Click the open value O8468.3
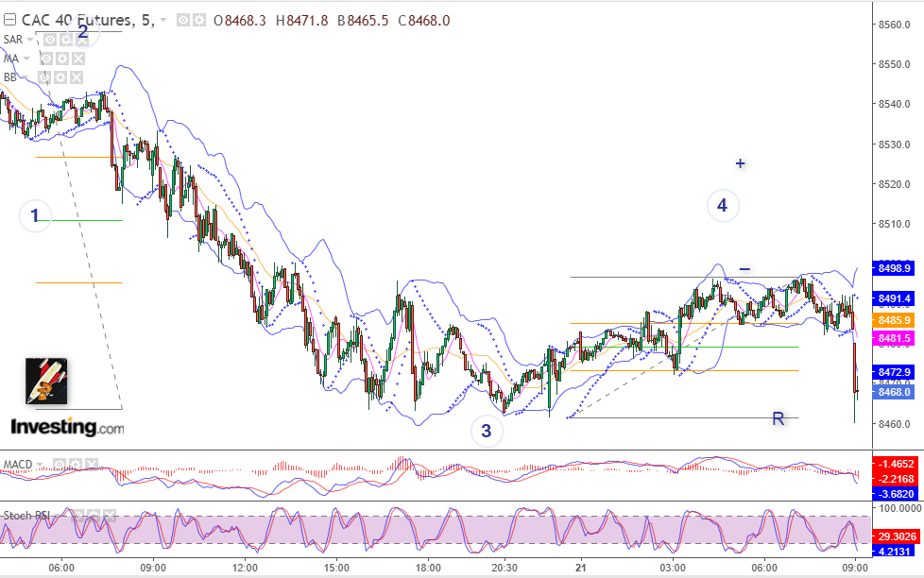The height and width of the screenshot is (578, 924). pyautogui.click(x=240, y=21)
